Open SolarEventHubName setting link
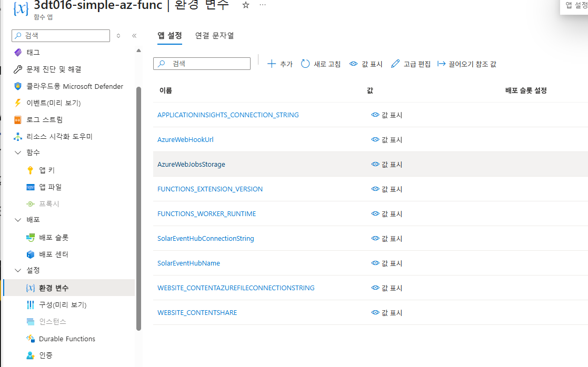The image size is (588, 367). point(188,263)
